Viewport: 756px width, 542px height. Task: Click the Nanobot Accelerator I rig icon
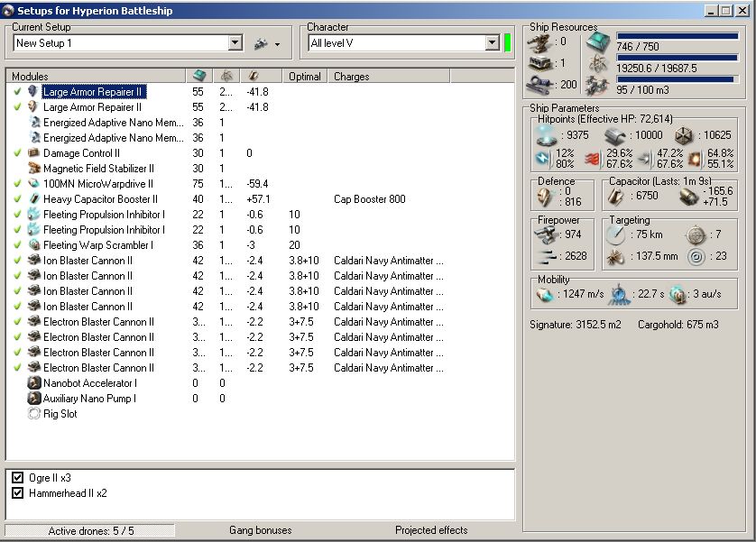[33, 383]
